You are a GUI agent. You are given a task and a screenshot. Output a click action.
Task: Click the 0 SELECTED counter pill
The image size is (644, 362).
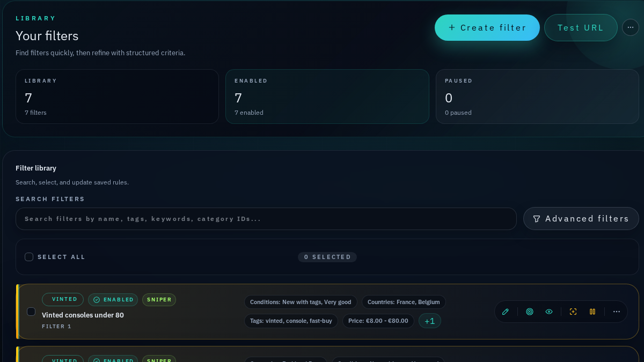tap(327, 257)
